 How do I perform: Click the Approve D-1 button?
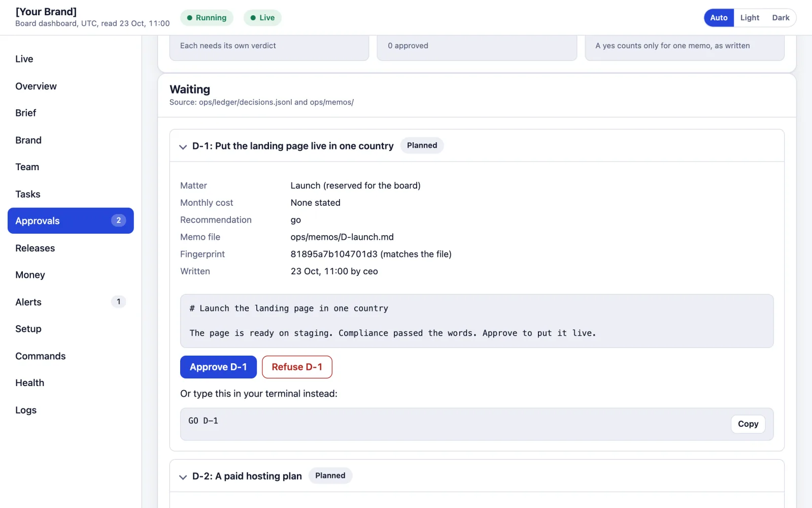click(218, 367)
